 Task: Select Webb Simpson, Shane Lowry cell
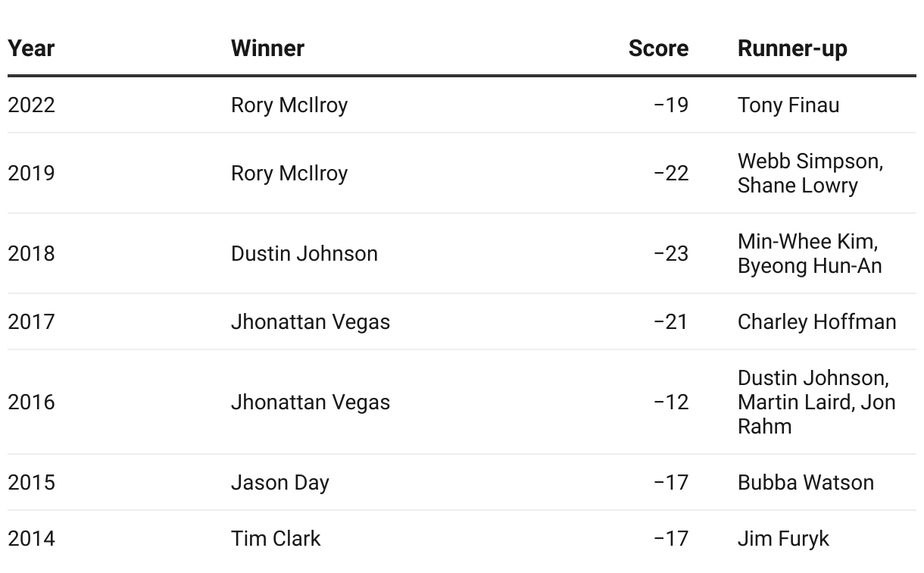point(810,173)
